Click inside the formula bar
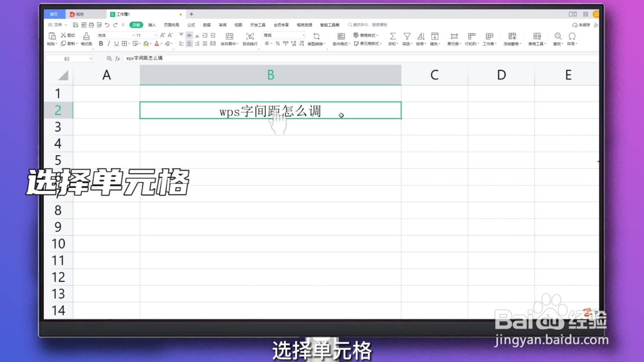Viewport: 644px width, 362px height. (x=201, y=58)
